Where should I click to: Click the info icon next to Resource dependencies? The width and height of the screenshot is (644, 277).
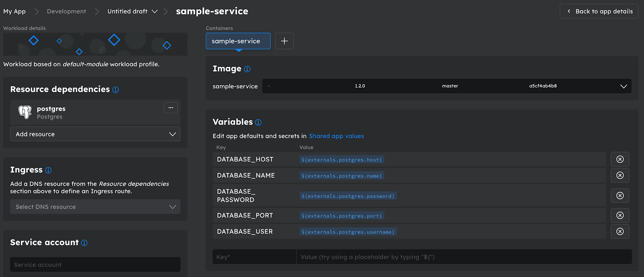click(x=116, y=90)
